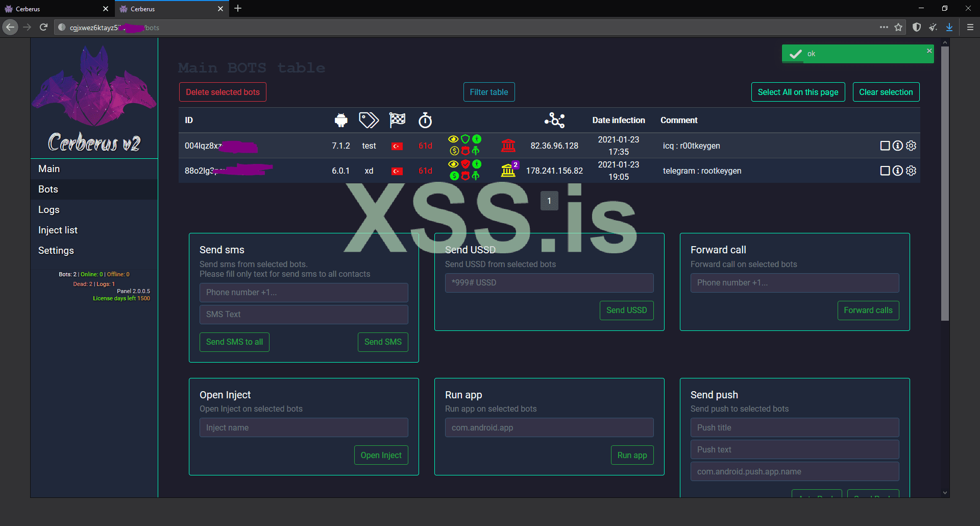
Task: Focus the Inject name input field
Action: coord(304,428)
